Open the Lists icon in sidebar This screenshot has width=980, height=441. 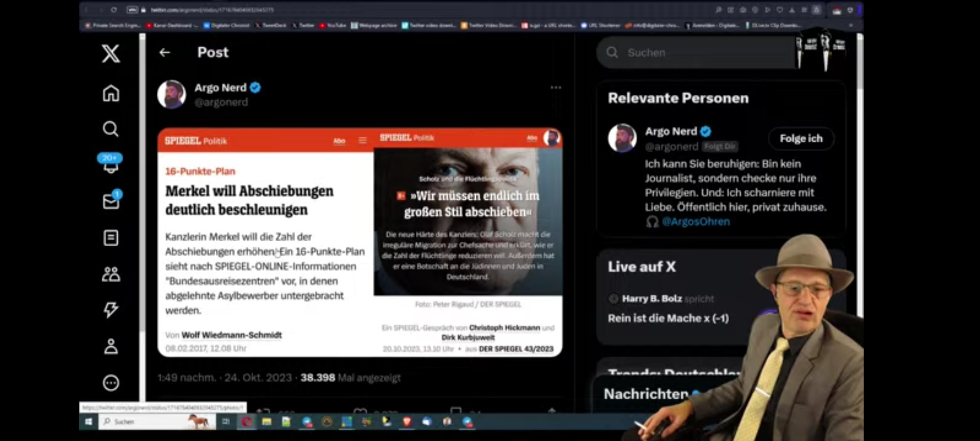coord(111,238)
